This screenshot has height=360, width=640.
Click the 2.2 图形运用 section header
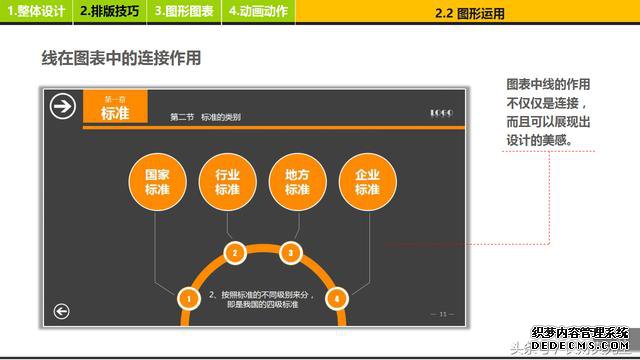click(469, 13)
